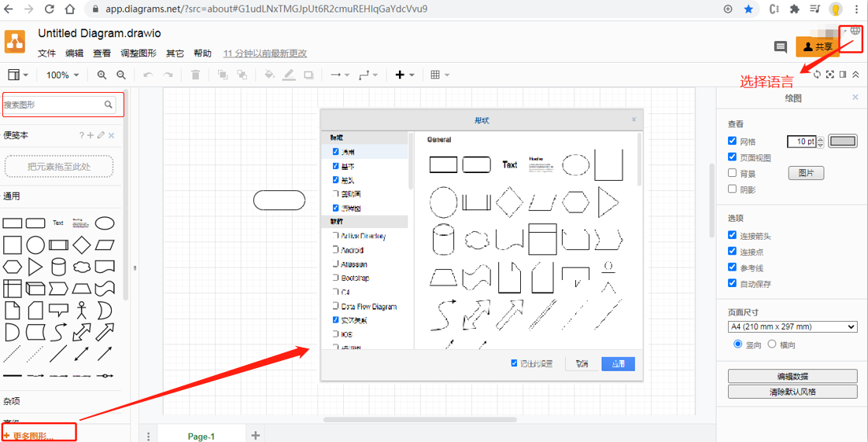This screenshot has height=442, width=868.
Task: Open the 查看 view menu
Action: tap(102, 53)
